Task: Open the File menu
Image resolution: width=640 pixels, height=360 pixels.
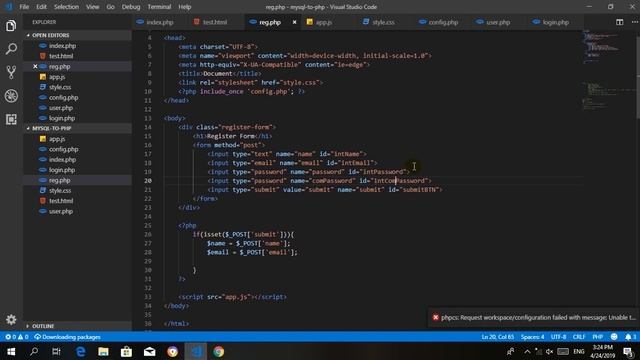Action: pos(24,7)
